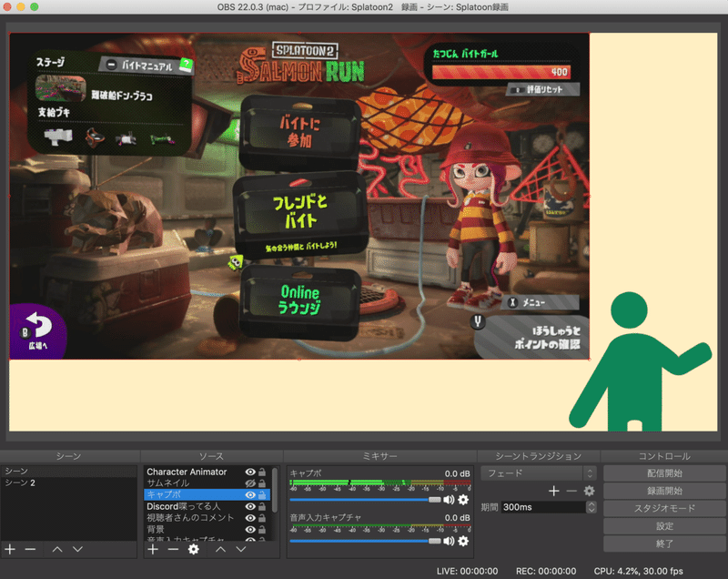Enable スタジオモード studio mode
728x579 pixels.
tap(664, 508)
